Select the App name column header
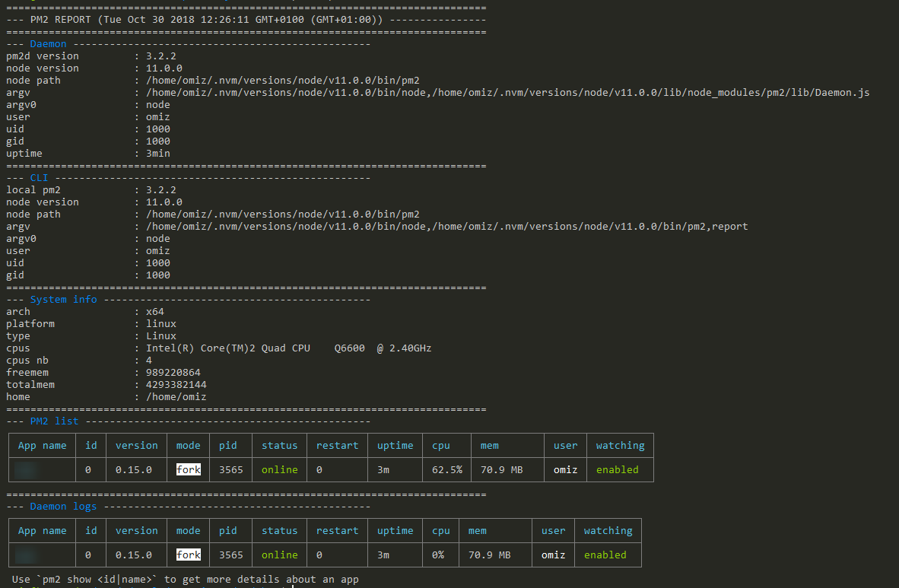The width and height of the screenshot is (899, 588). (x=41, y=445)
